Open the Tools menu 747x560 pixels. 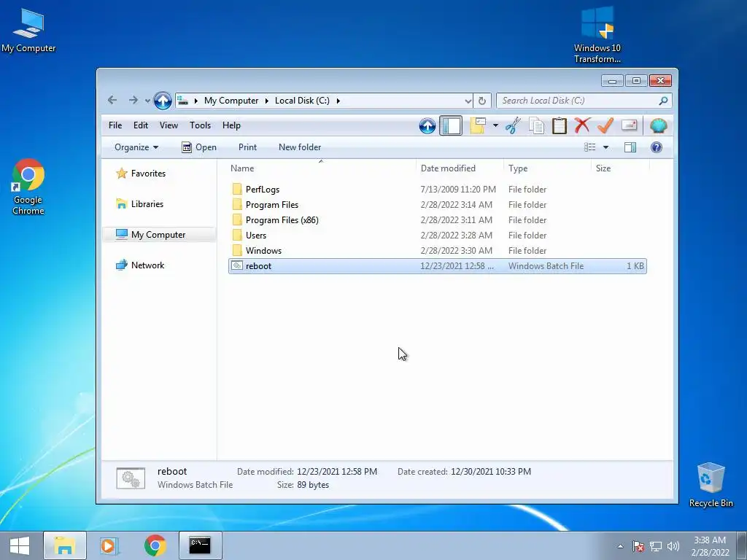(200, 125)
